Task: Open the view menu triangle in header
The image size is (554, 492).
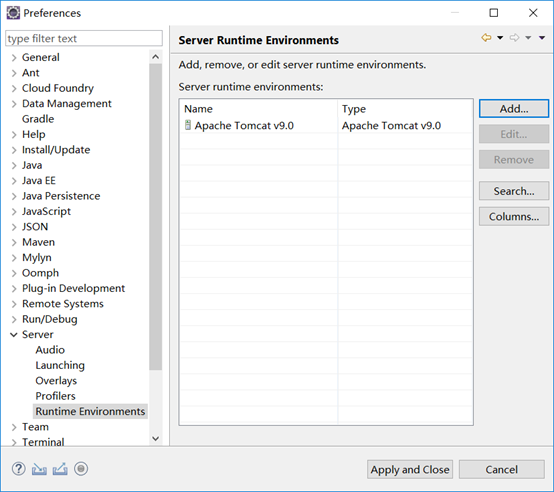Action: pos(542,37)
